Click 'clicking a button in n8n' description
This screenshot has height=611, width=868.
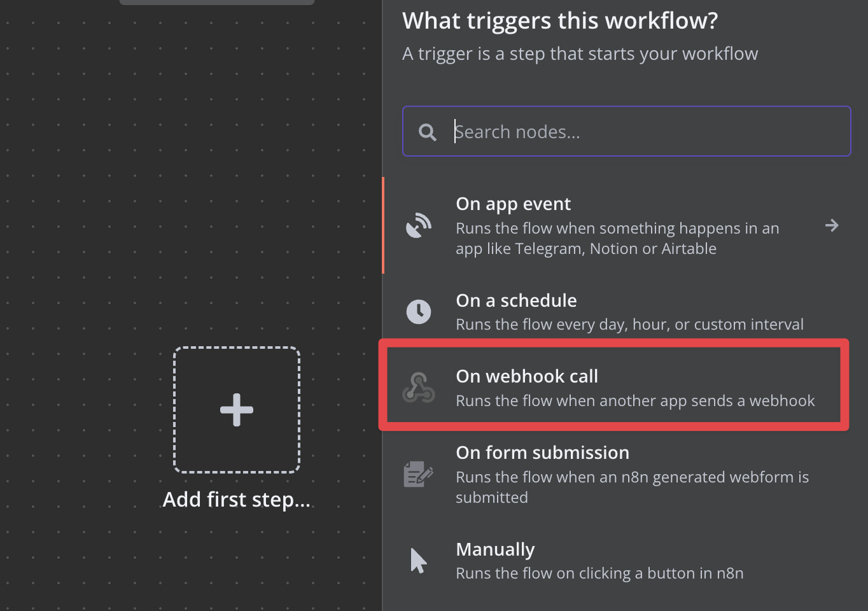tap(599, 573)
